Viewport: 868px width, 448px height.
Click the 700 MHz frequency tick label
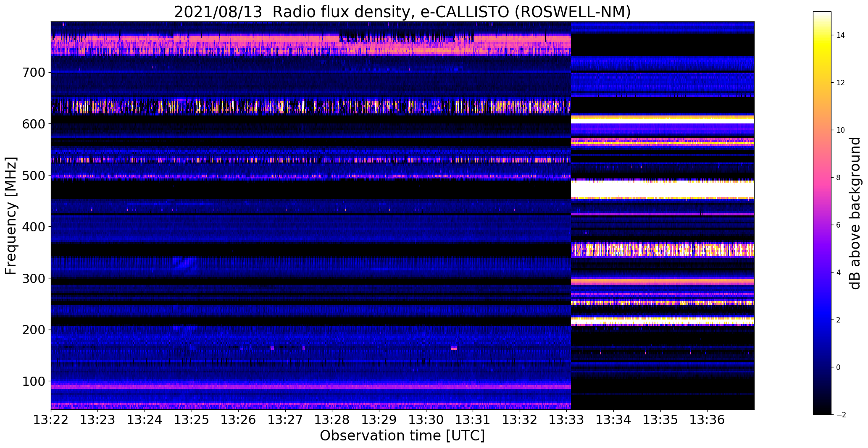coord(33,72)
